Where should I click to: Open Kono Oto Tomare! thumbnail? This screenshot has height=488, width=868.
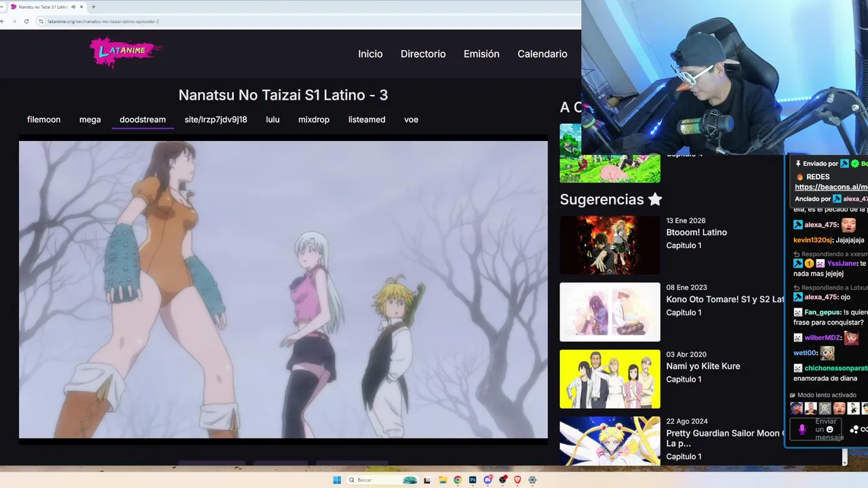(610, 312)
